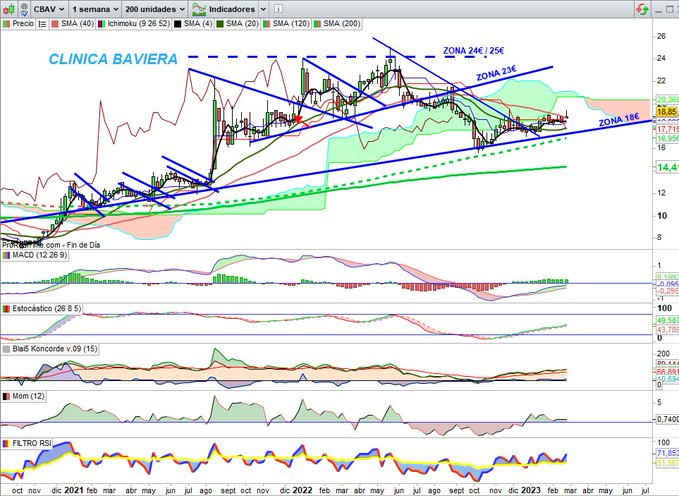Viewport: 679px width, 496px height.
Task: Click the chart settings icon beside CBAV
Action: click(x=24, y=9)
